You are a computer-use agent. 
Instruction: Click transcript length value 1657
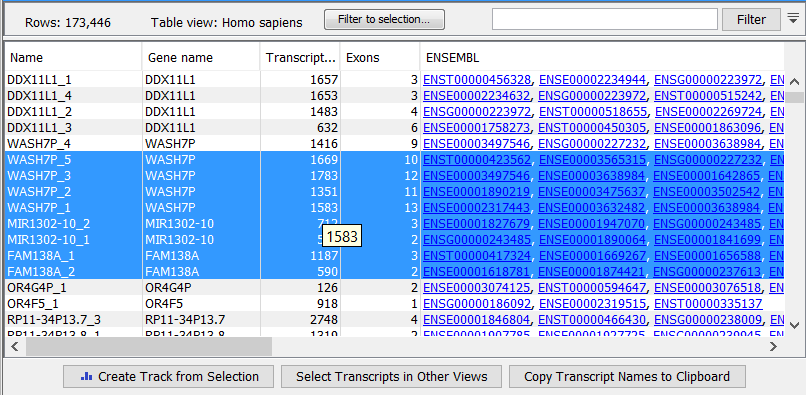tap(324, 80)
